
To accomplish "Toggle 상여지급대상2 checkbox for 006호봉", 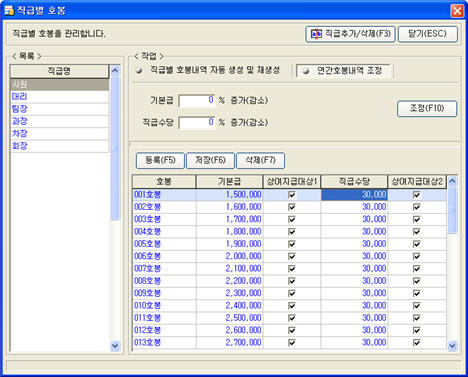I will (417, 256).
